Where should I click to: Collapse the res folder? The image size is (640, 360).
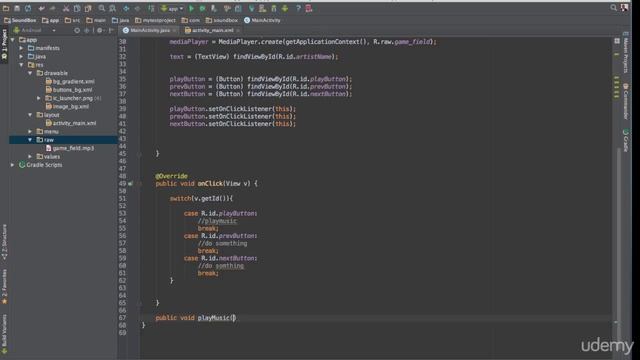(22, 64)
